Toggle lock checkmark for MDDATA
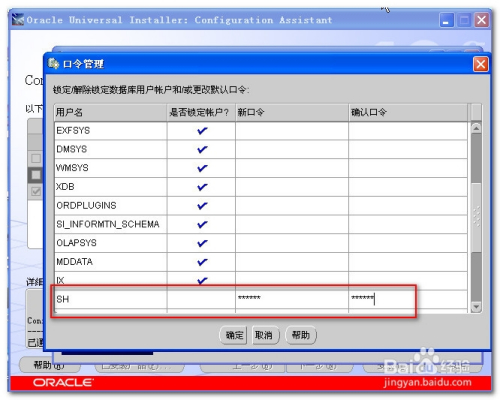 [202, 262]
